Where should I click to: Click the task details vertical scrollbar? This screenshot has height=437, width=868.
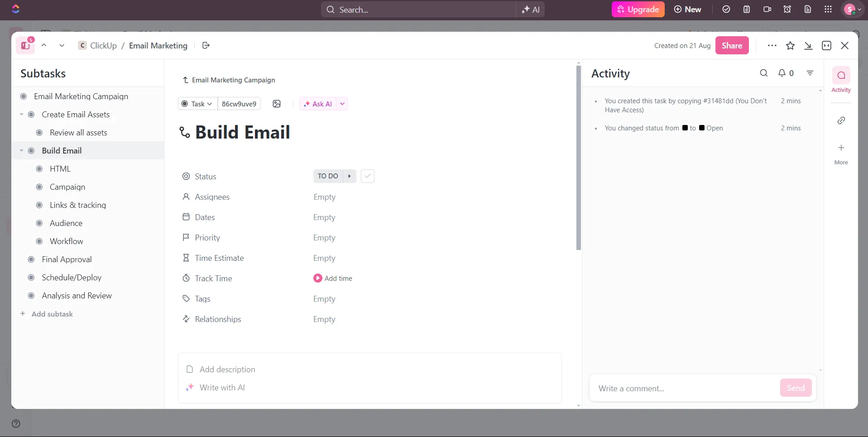579,158
